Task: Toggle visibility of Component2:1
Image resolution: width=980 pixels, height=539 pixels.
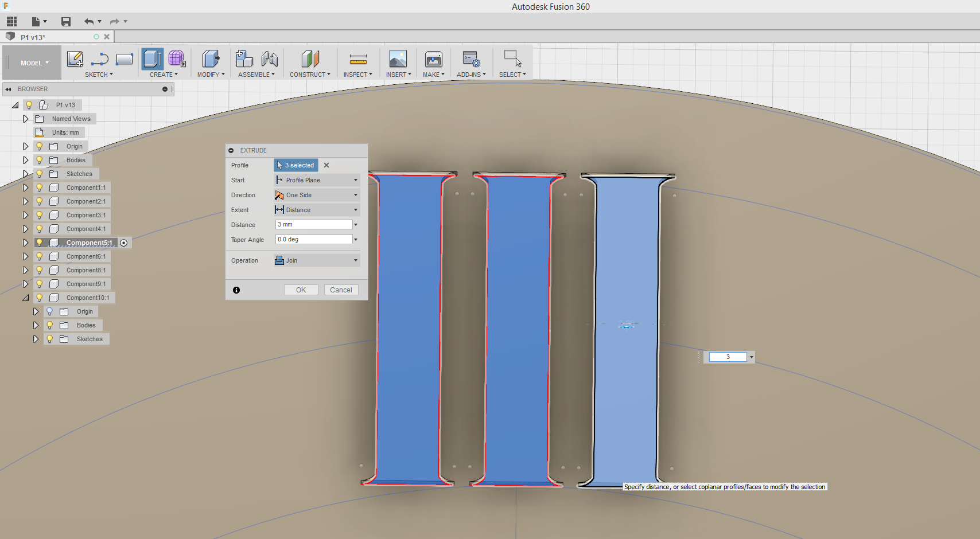Action: click(40, 201)
